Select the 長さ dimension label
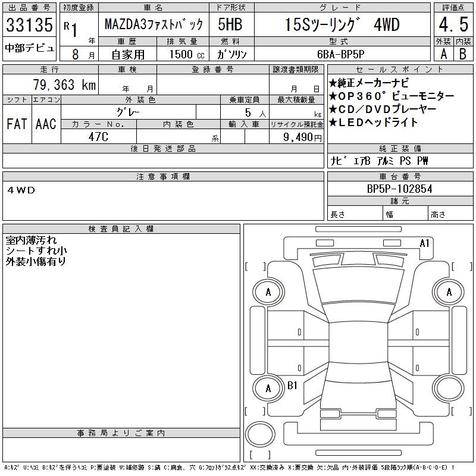 pos(338,214)
